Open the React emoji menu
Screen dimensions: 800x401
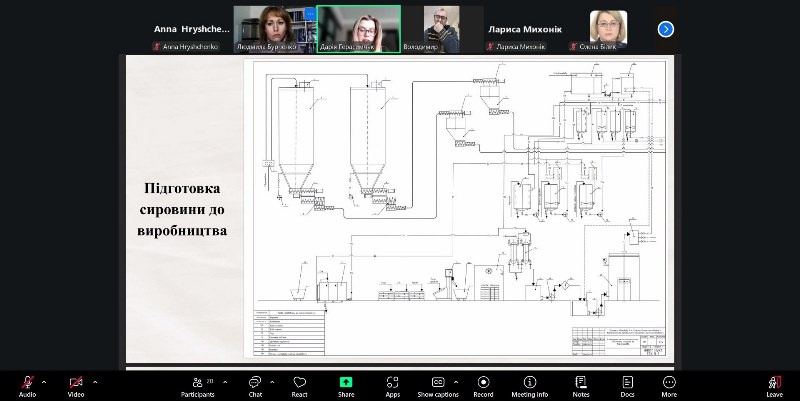point(299,383)
